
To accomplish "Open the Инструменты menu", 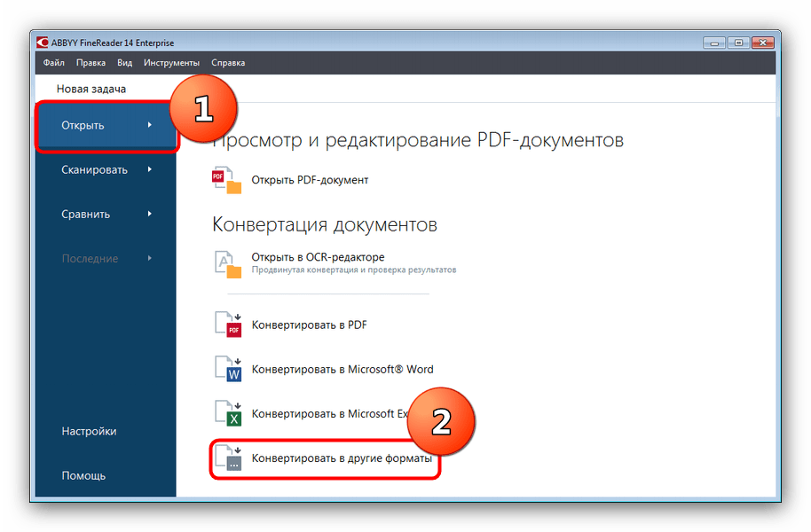I will click(x=172, y=63).
